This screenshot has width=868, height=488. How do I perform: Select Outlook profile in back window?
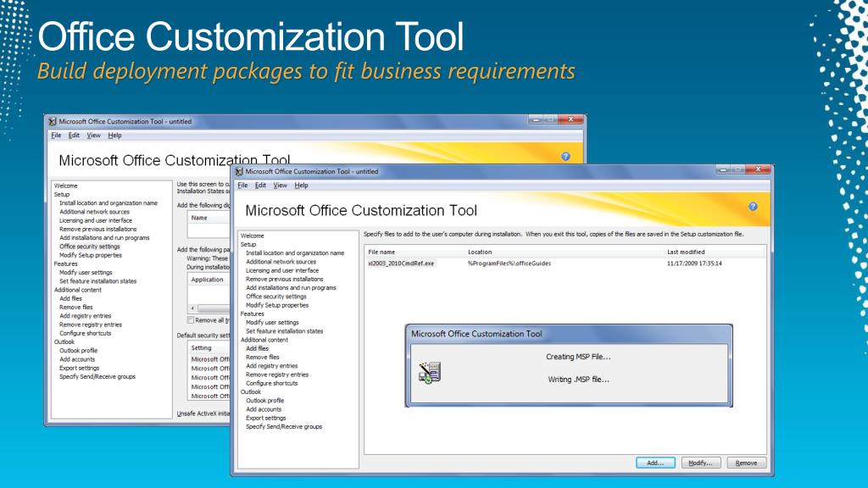(79, 350)
